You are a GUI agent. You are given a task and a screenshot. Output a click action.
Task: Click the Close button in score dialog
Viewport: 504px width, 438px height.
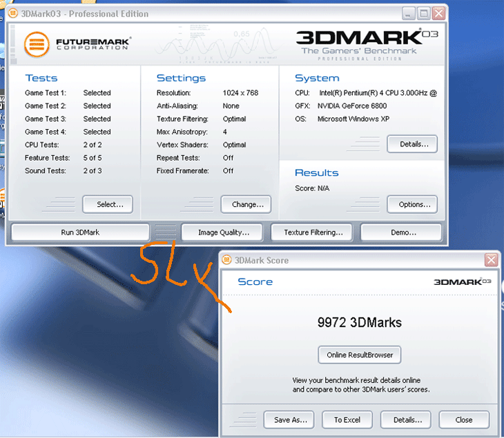(464, 419)
